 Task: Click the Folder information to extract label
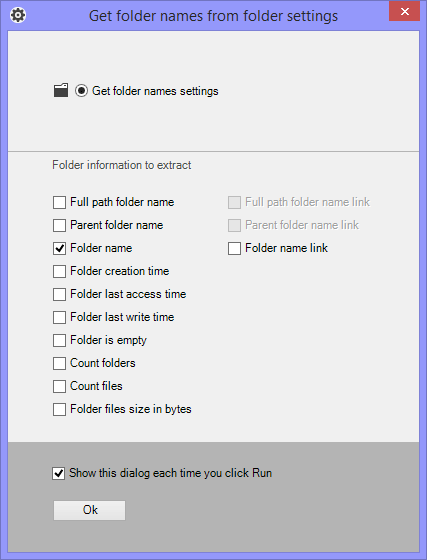[122, 165]
